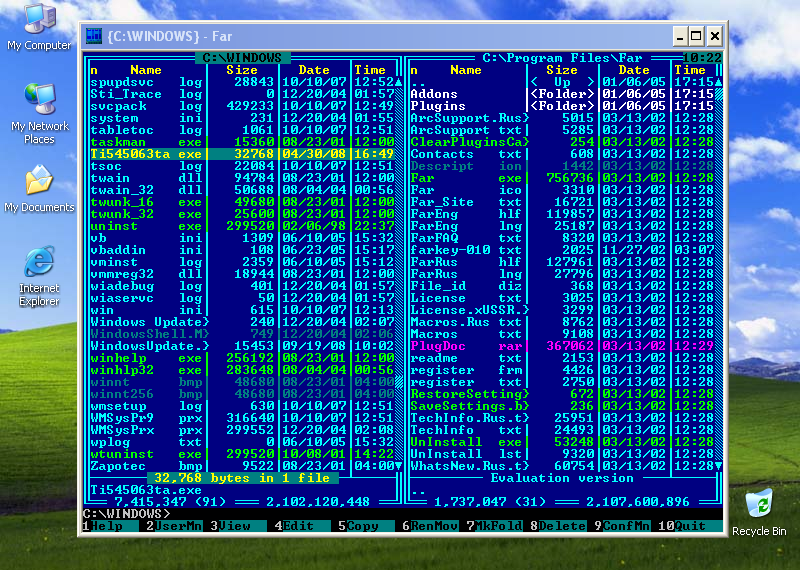The width and height of the screenshot is (800, 570).
Task: Select svcpack log file
Action: coord(242,106)
